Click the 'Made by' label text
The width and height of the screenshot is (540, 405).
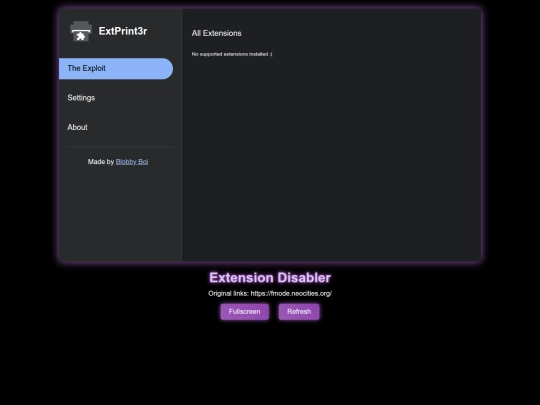101,162
